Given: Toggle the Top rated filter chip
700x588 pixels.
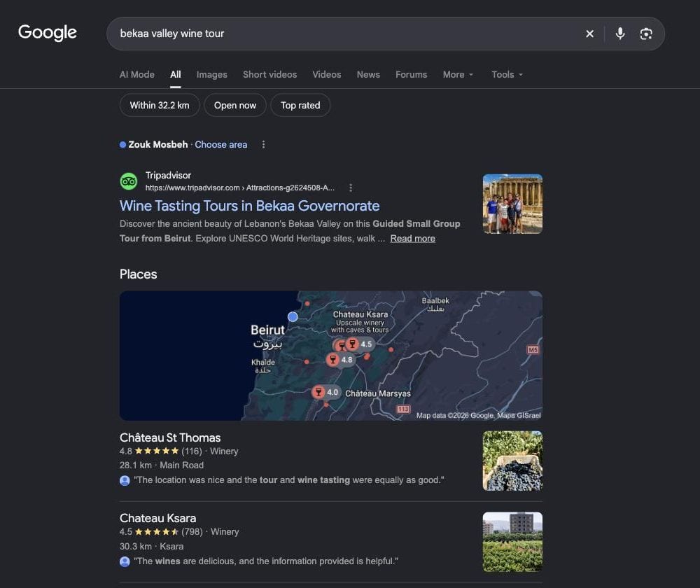Looking at the screenshot, I should (300, 106).
